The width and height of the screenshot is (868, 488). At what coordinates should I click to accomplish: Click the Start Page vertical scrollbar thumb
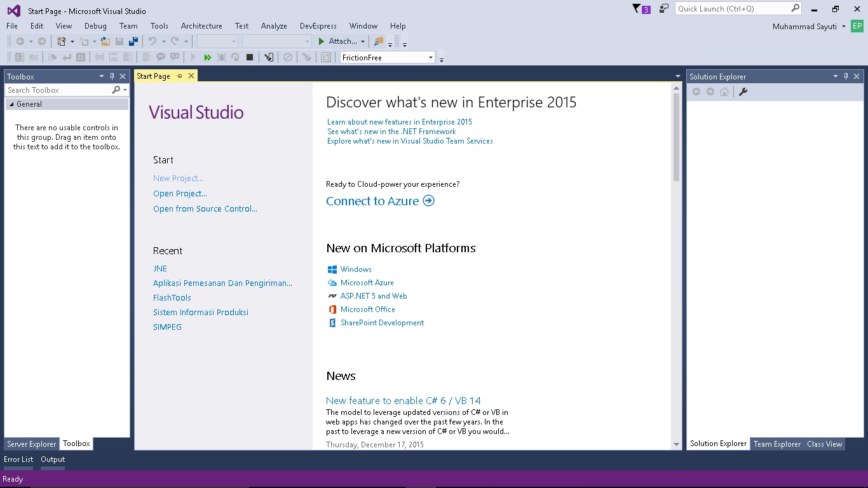click(x=676, y=137)
